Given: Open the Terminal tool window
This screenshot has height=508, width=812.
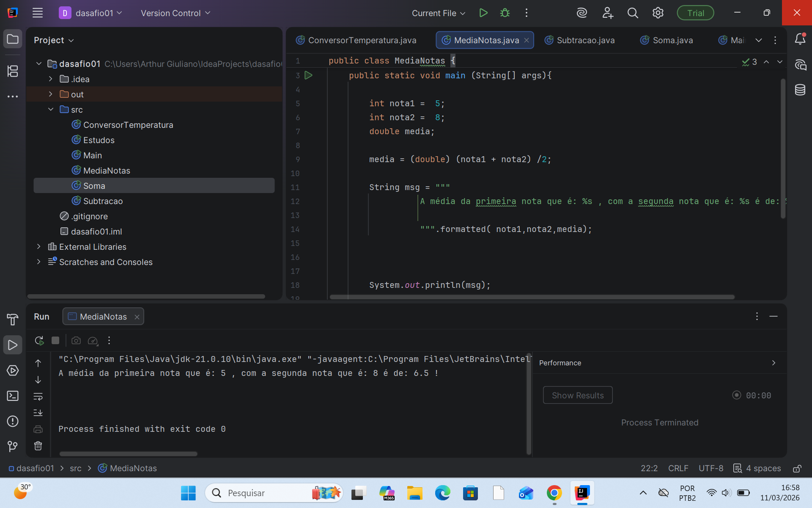Looking at the screenshot, I should pyautogui.click(x=13, y=396).
